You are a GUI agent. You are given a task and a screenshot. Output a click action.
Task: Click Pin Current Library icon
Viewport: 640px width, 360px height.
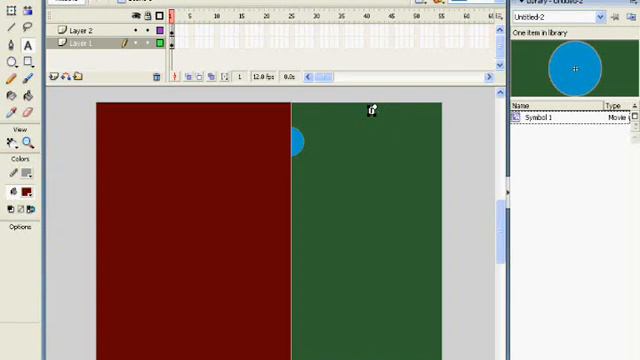616,17
